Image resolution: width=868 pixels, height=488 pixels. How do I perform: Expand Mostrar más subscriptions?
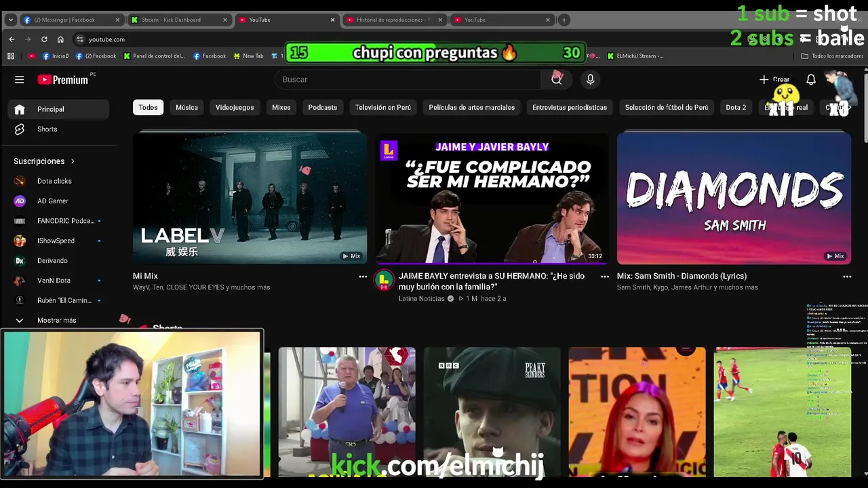pyautogui.click(x=59, y=320)
